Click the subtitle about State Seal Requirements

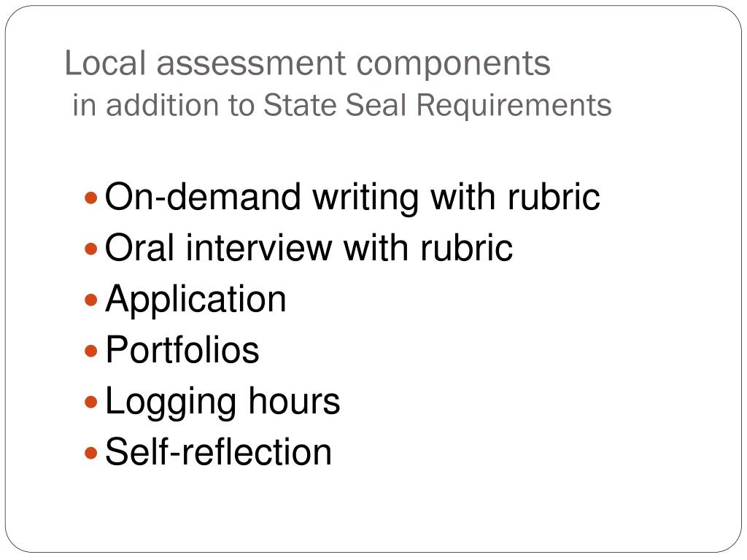pyautogui.click(x=342, y=105)
